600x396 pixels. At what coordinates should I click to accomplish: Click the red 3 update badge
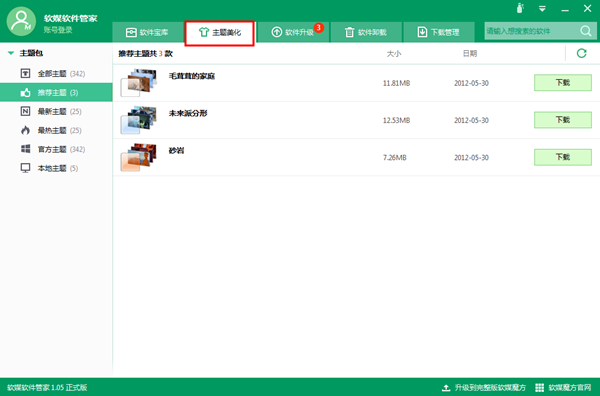[318, 28]
